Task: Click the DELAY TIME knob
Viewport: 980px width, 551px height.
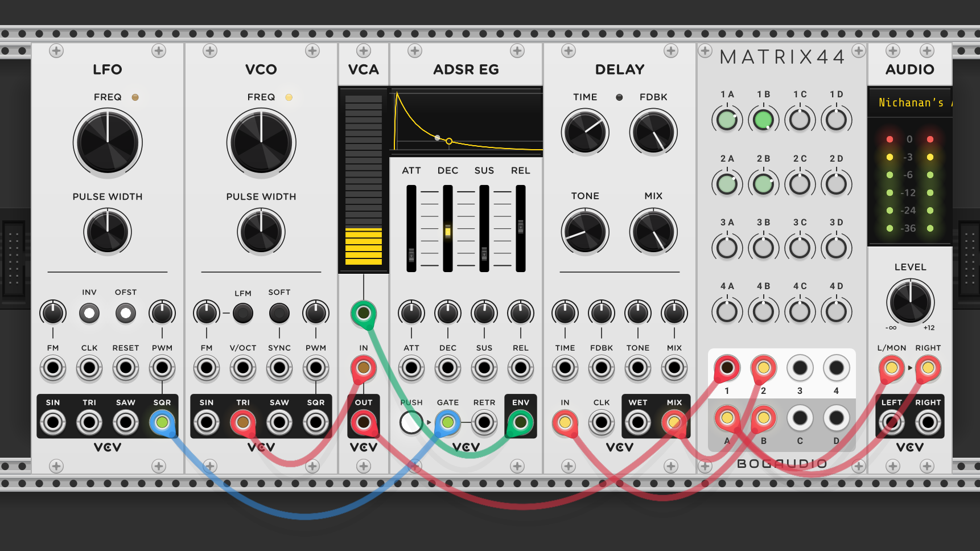Action: click(585, 132)
